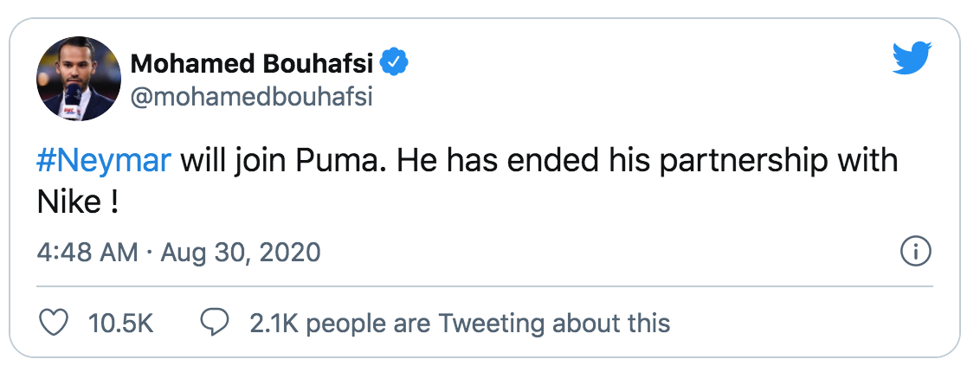Open '2.1K people are Tweeting about this'
The image size is (980, 372).
459,324
